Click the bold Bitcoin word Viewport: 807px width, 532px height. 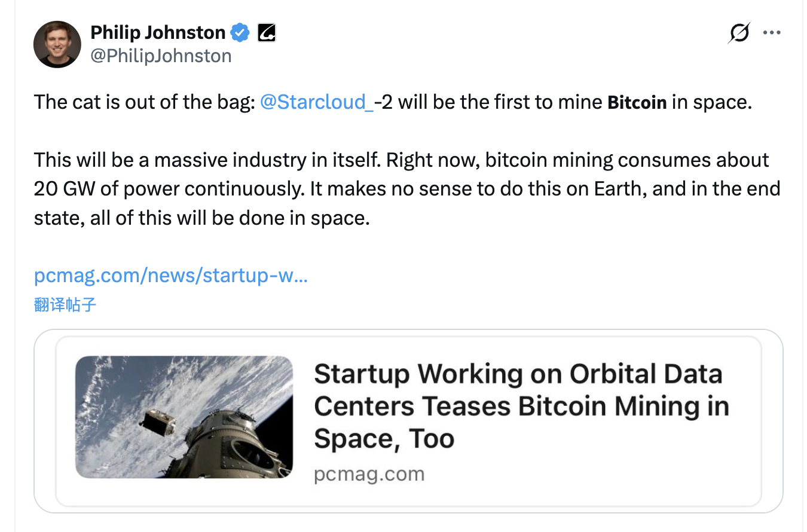[637, 103]
